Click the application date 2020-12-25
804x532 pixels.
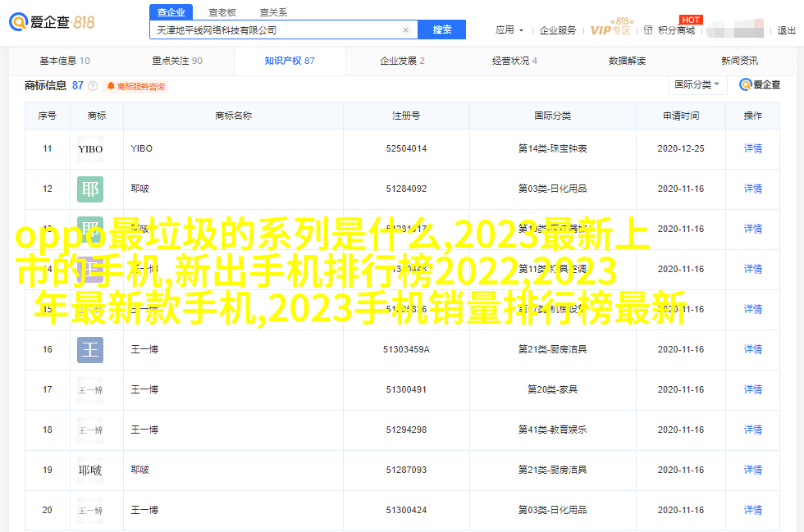click(x=681, y=148)
